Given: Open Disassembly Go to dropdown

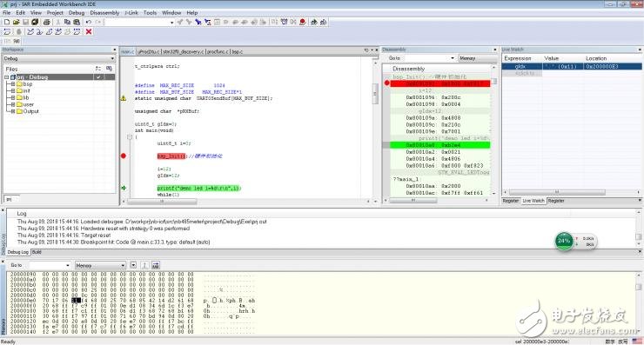Looking at the screenshot, I should point(453,58).
